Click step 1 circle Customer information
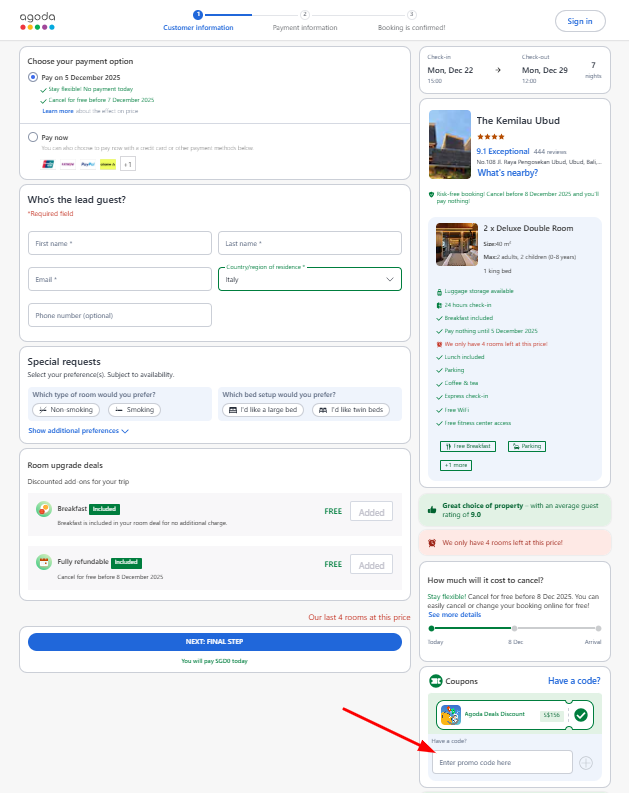The image size is (629, 793). tap(198, 15)
